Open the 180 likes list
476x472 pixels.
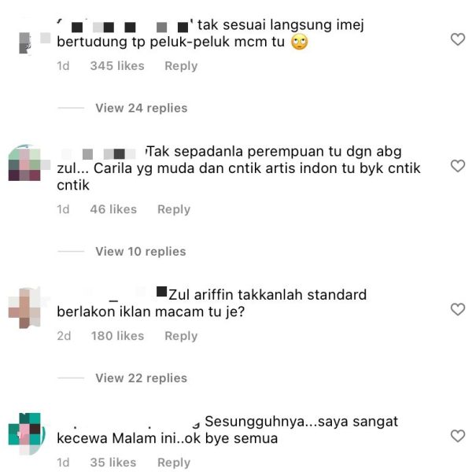117,336
